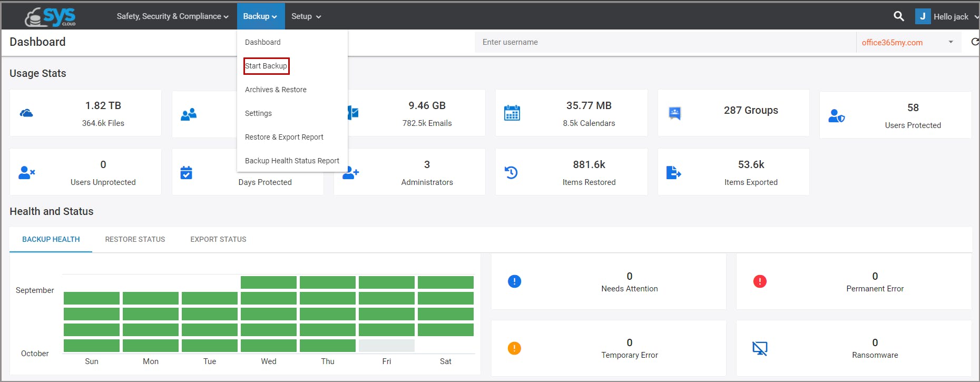The width and height of the screenshot is (980, 382).
Task: Click the 782.5k Emails text
Action: (427, 123)
